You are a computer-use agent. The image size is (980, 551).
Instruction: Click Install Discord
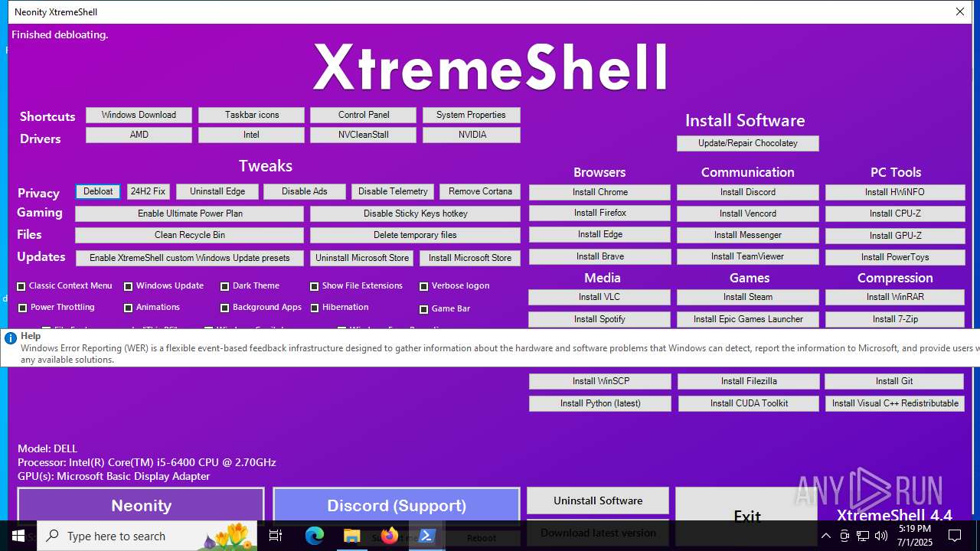tap(748, 192)
